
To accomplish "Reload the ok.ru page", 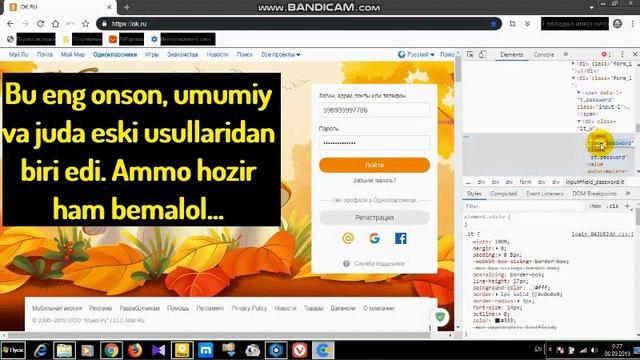I will [40, 24].
